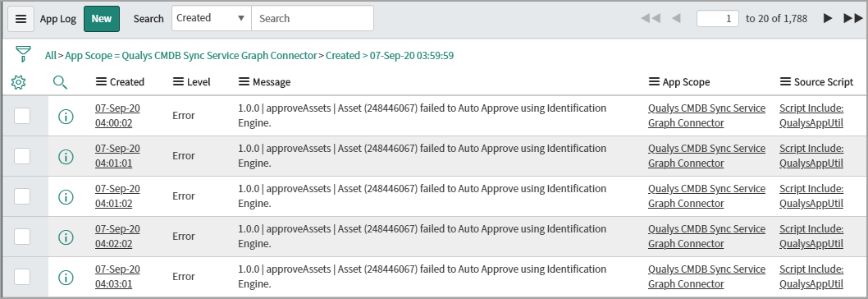Open the QualysAppUtil script link in the 04:03:01 row

[x=811, y=276]
